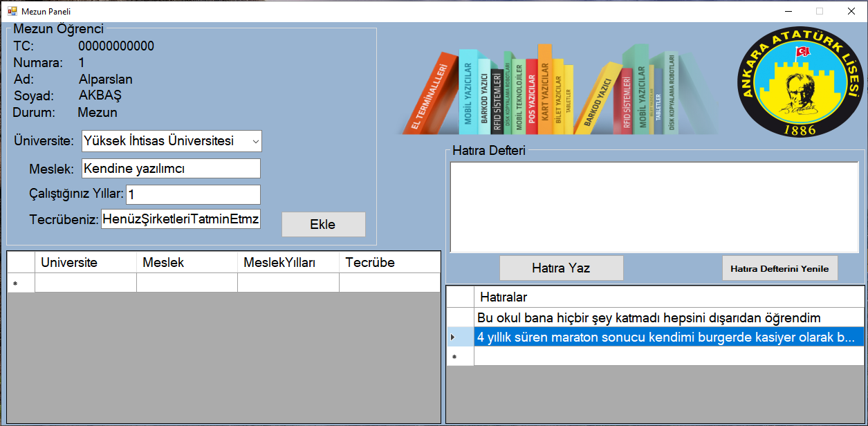Click the Hatıralar column header

[669, 297]
